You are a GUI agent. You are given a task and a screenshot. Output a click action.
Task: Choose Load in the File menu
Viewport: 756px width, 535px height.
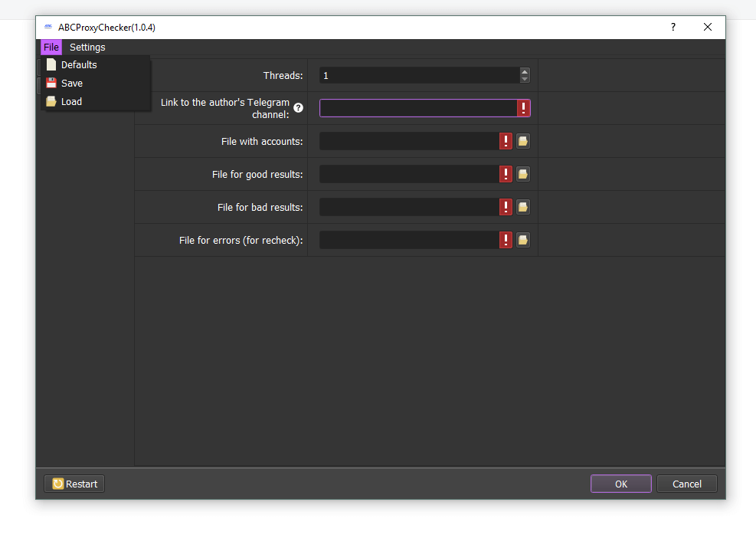coord(71,101)
